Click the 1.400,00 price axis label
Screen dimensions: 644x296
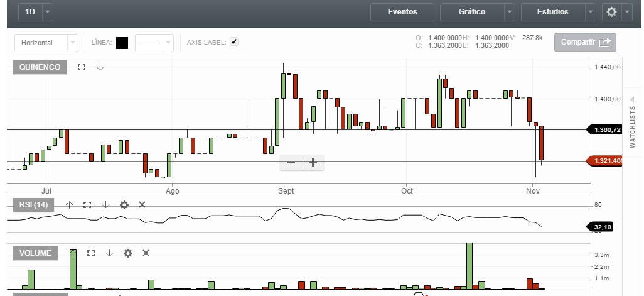coord(607,99)
